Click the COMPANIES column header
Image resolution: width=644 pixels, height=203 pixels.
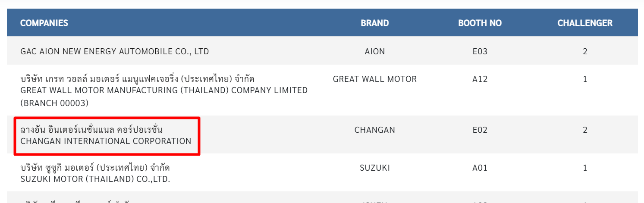[44, 23]
